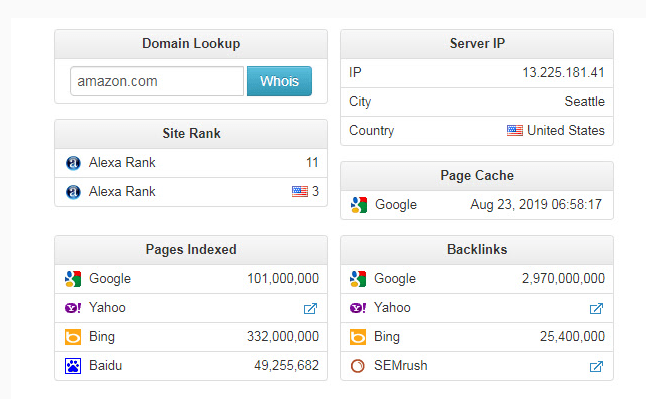Click the SEMrush label text
The width and height of the screenshot is (646, 399).
click(x=400, y=366)
